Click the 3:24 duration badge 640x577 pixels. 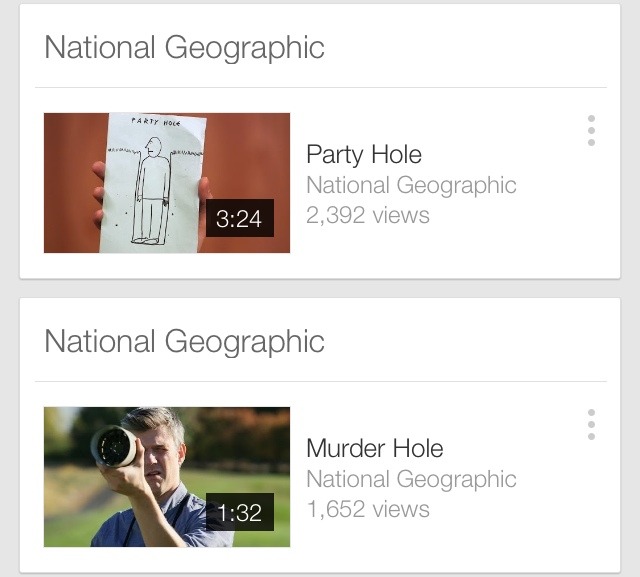point(240,218)
